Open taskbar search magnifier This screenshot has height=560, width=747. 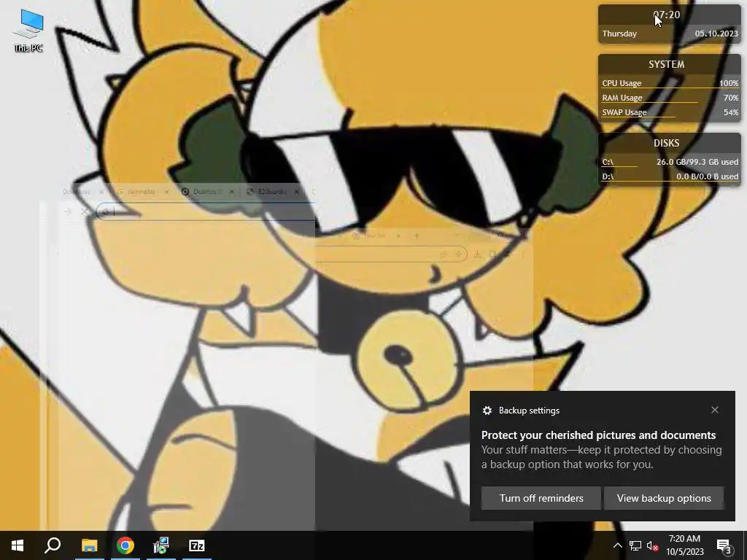pos(53,545)
